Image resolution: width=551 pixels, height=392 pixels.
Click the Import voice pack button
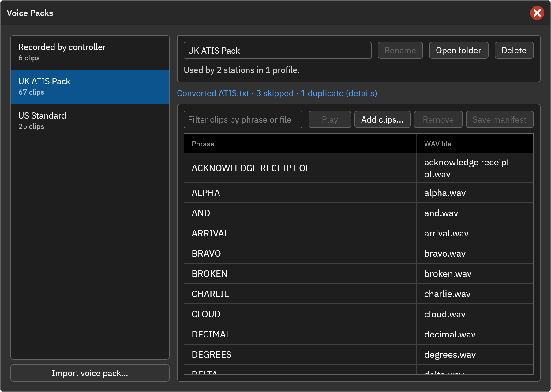pyautogui.click(x=90, y=373)
